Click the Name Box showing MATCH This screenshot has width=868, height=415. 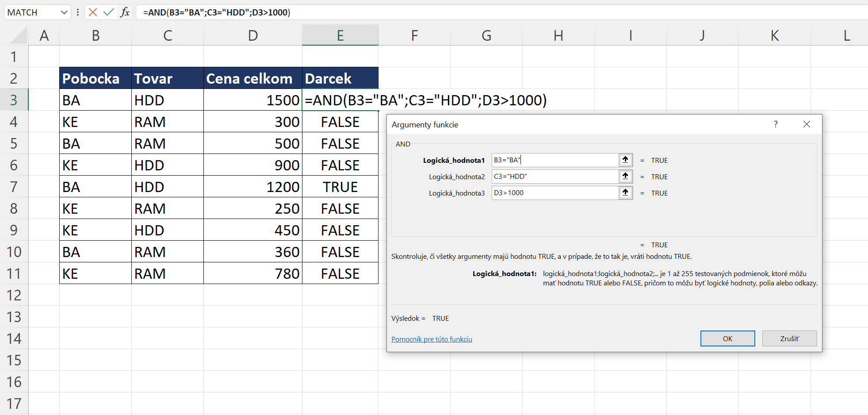pos(32,12)
